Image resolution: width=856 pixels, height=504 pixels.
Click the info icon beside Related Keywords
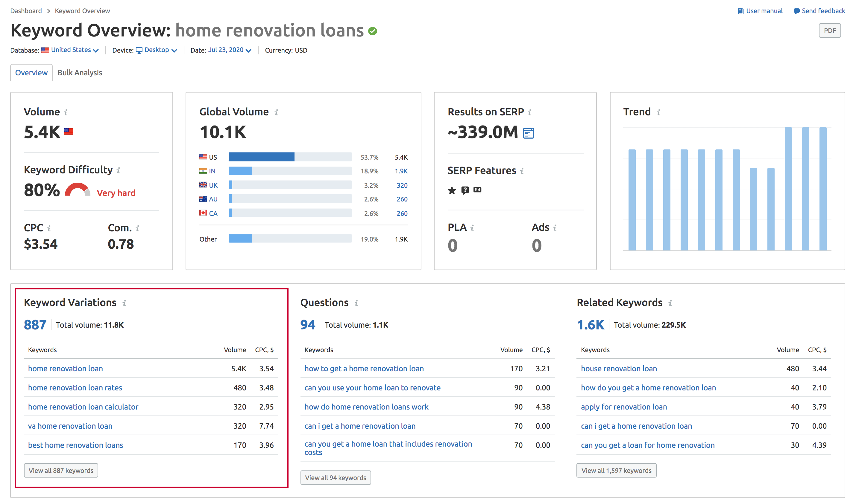[670, 303]
